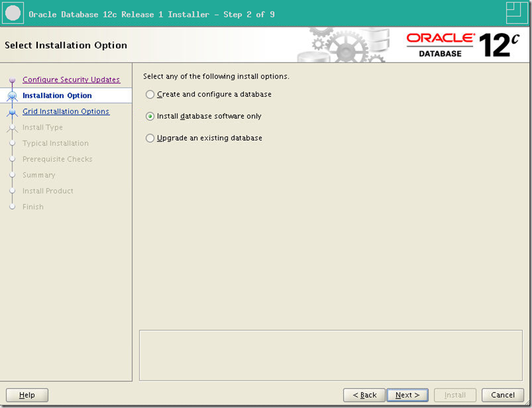Viewport: 532px width, 408px height.
Task: Click the Grid Installation Options step bullet
Action: coord(12,112)
